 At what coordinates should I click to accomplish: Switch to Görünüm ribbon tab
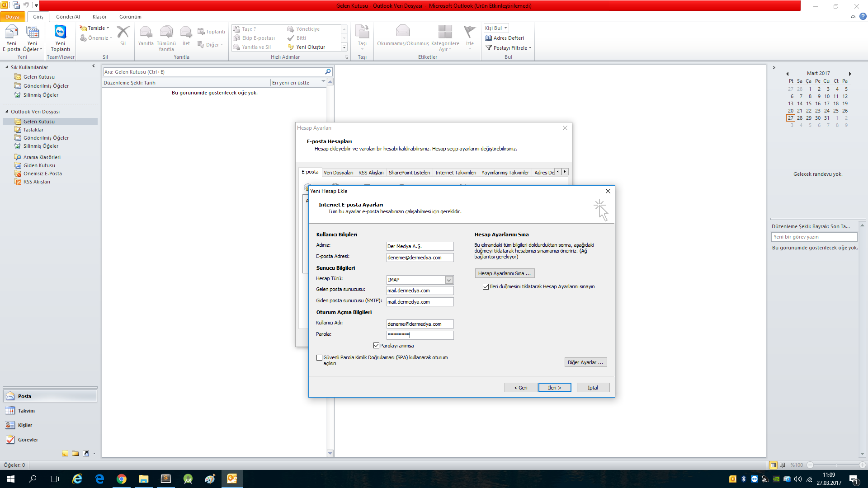(x=130, y=17)
